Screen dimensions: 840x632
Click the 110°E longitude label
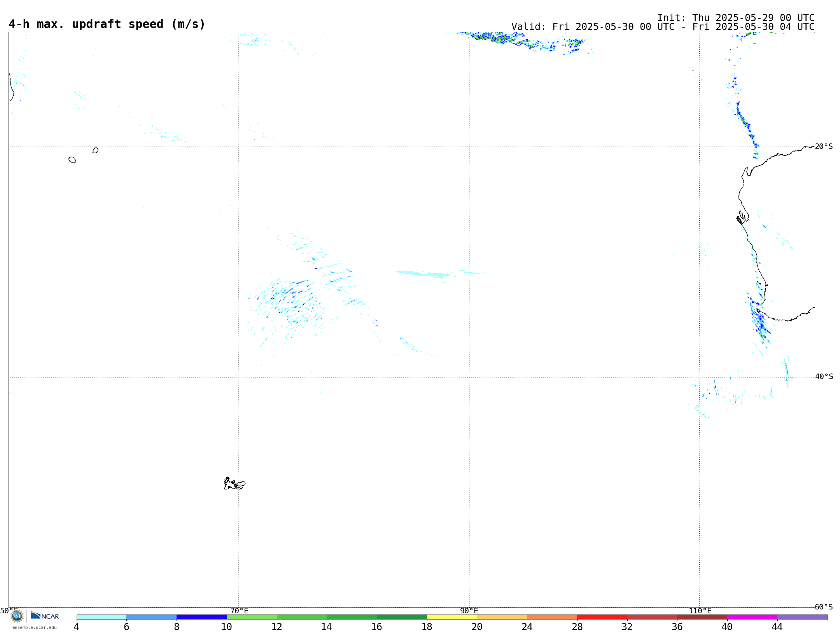coord(700,611)
